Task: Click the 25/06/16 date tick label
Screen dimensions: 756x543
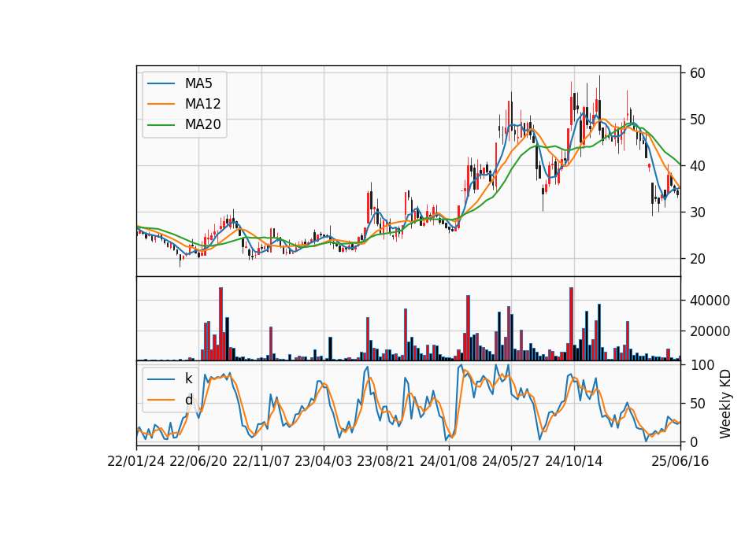Action: [680, 461]
